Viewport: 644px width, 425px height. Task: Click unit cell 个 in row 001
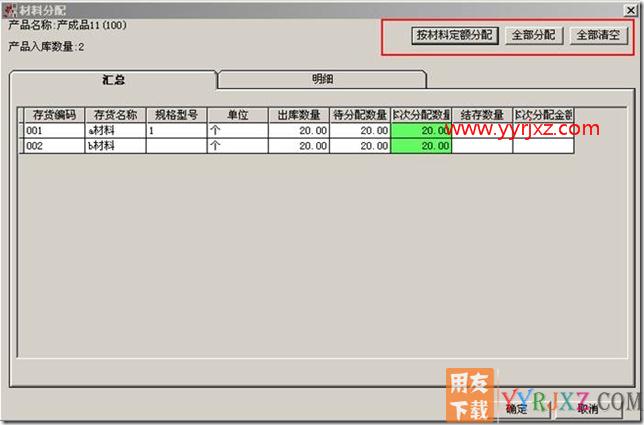click(x=238, y=131)
